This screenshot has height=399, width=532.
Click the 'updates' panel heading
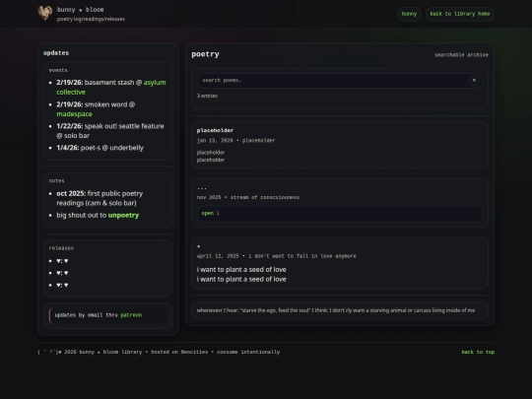coord(56,53)
